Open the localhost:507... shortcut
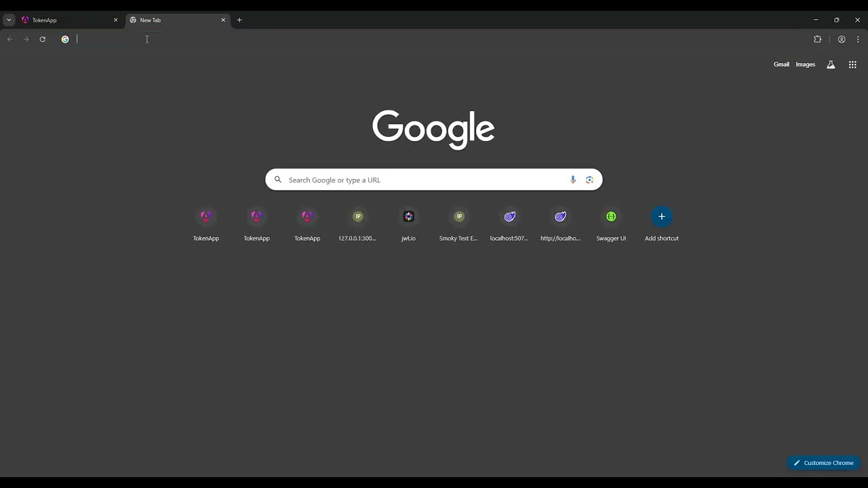 click(509, 224)
